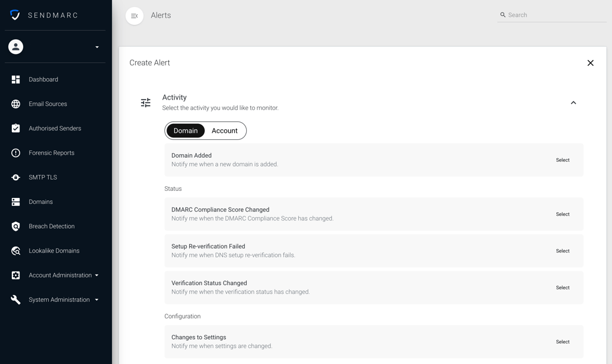612x364 pixels.
Task: Click the SMTP TLS lock icon
Action: click(x=15, y=177)
